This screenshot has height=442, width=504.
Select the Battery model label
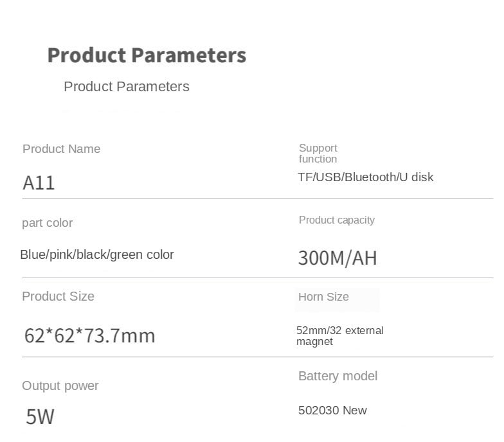pos(337,376)
